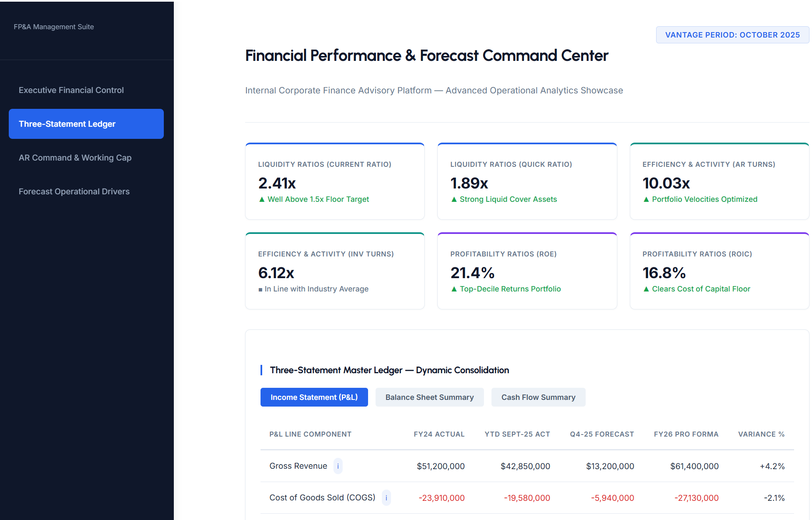Click Vantage Period October 2025 badge

pyautogui.click(x=732, y=35)
